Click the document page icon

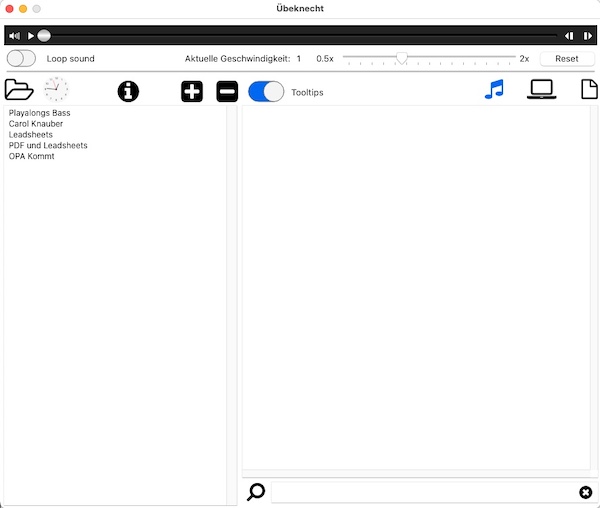[x=590, y=90]
